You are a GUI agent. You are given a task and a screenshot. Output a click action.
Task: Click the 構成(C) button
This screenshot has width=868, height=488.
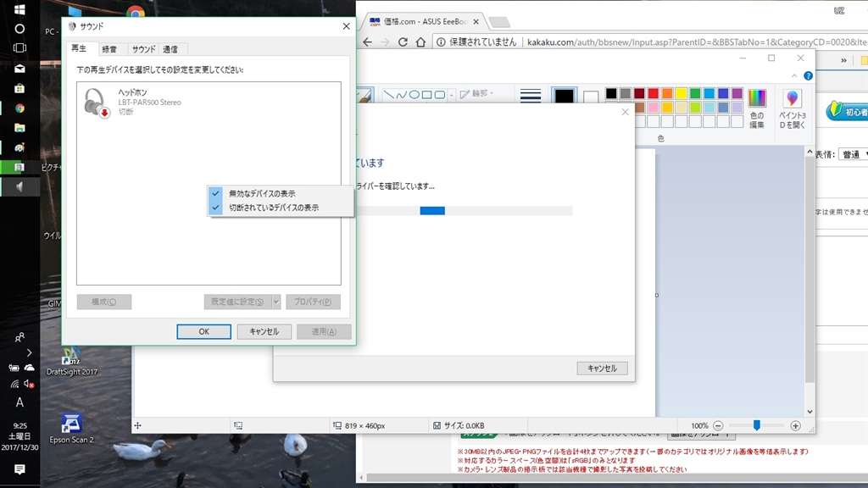tap(104, 302)
